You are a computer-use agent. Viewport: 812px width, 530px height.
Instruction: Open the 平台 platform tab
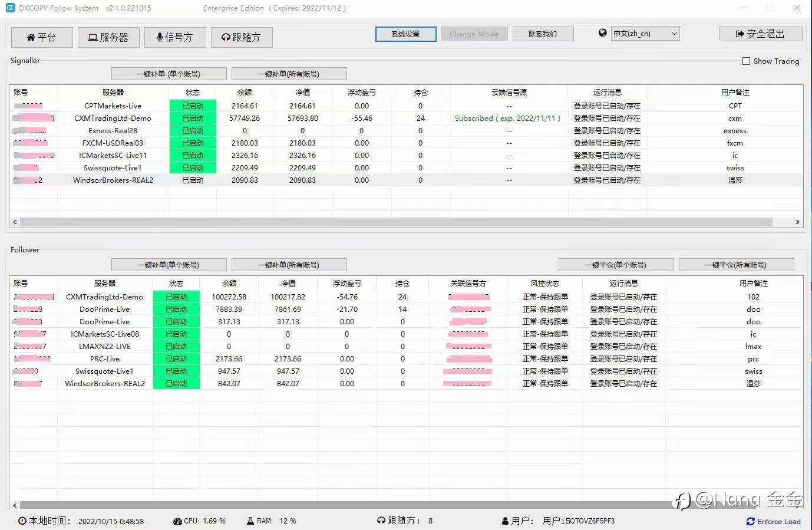tap(42, 37)
